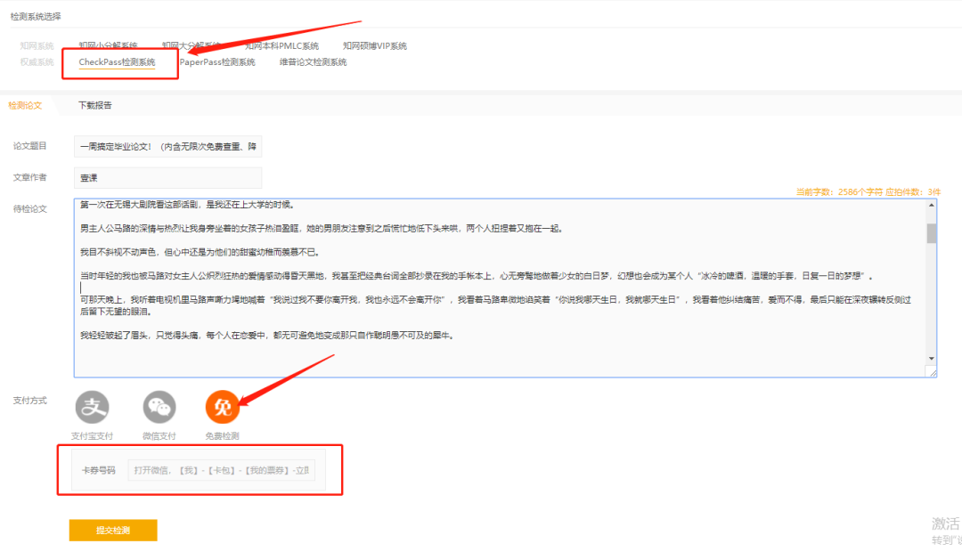Choose the free detection (免费检测) icon
The width and height of the screenshot is (962, 560).
222,407
